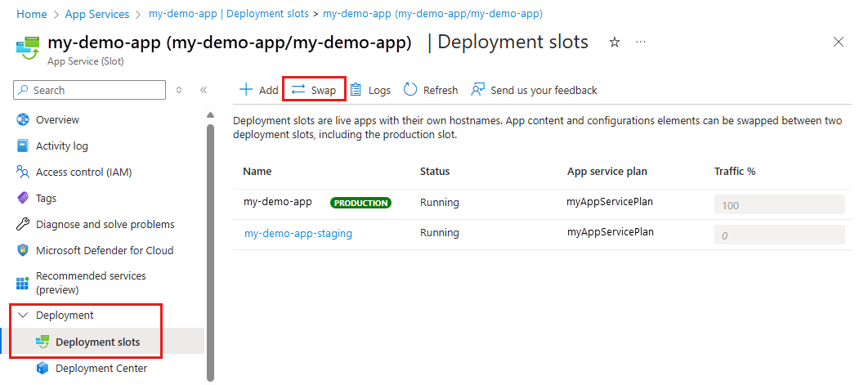Favorite this page with the star icon
868x385 pixels.
(x=615, y=43)
